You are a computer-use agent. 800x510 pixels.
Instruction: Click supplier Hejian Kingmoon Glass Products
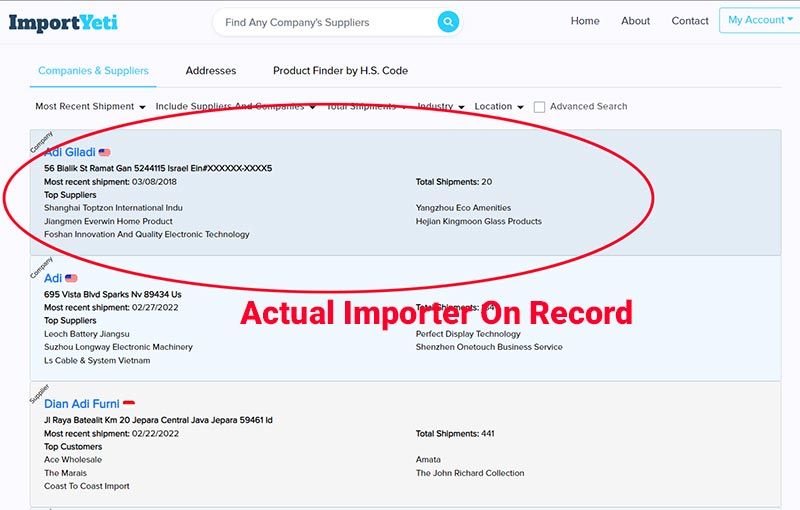(x=479, y=221)
